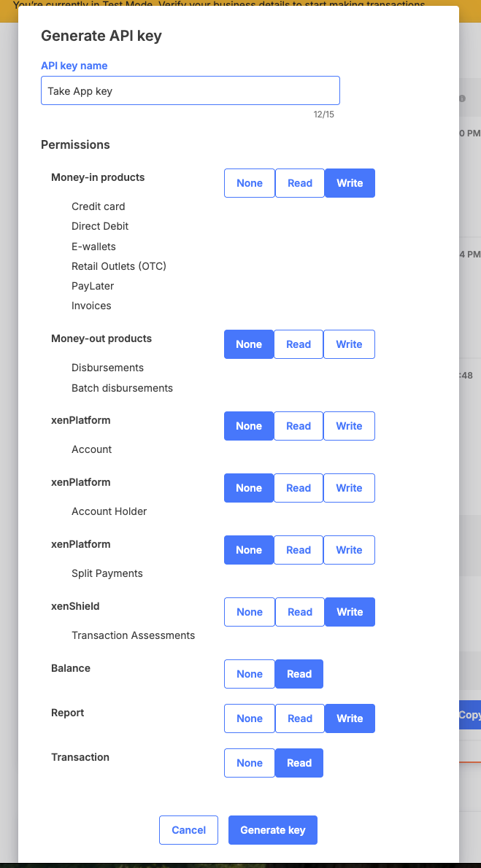Screen dimensions: 481x868
Task: Set Balance permission to None
Action: pos(250,674)
